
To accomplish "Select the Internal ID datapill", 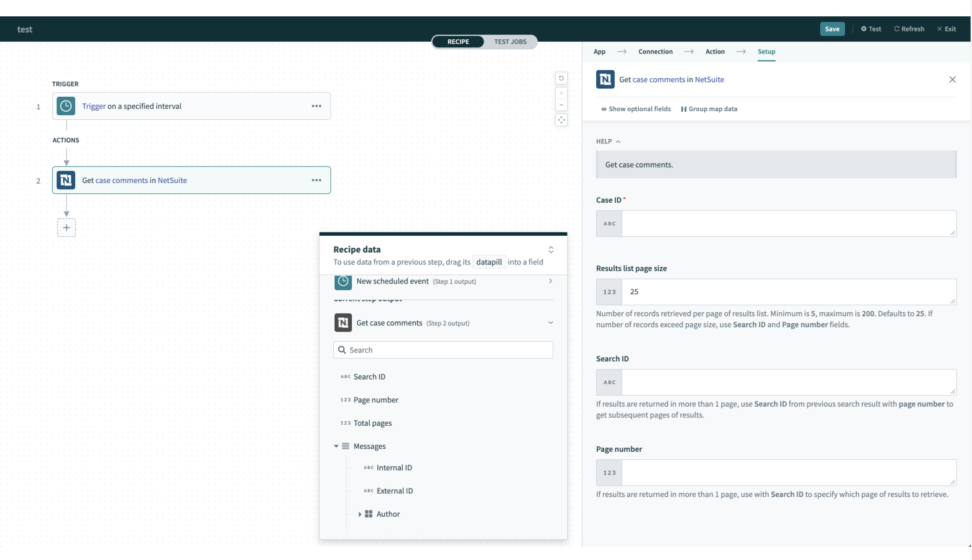I will pyautogui.click(x=394, y=468).
